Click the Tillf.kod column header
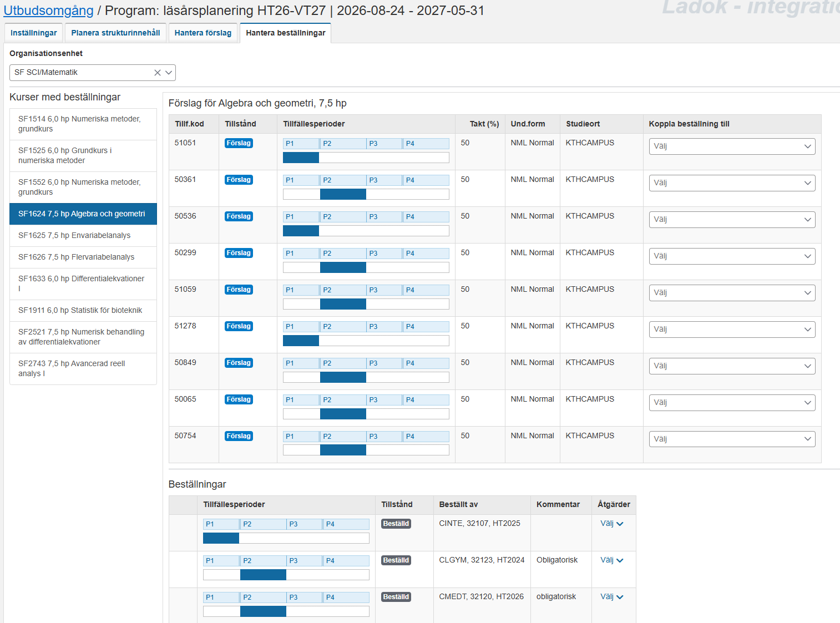Viewport: 840px width, 623px height. (189, 124)
